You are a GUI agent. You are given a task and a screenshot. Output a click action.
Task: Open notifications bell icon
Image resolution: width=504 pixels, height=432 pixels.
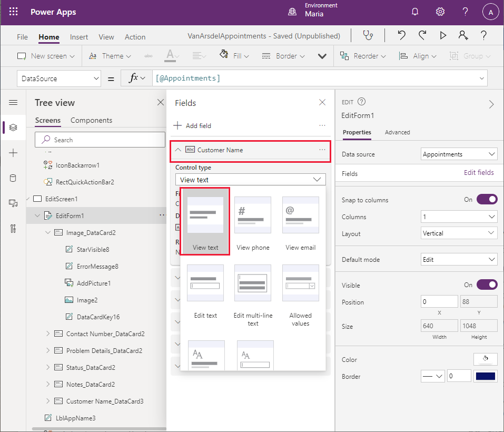(x=415, y=12)
